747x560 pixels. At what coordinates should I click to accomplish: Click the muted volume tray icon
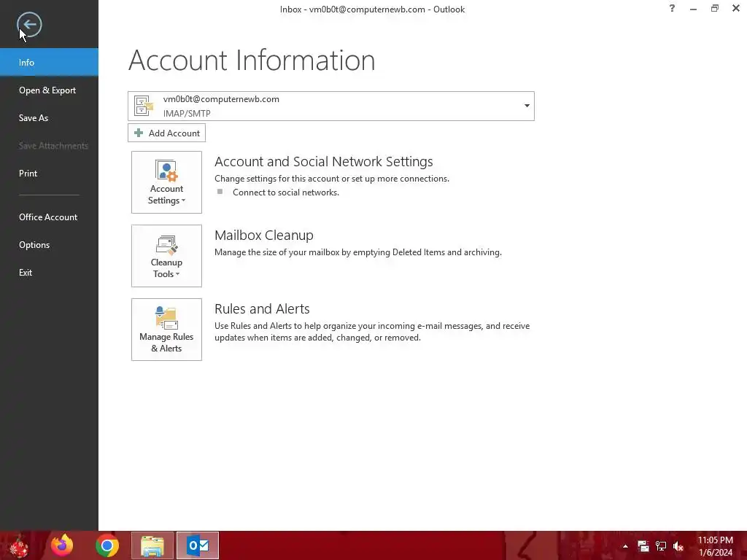678,546
